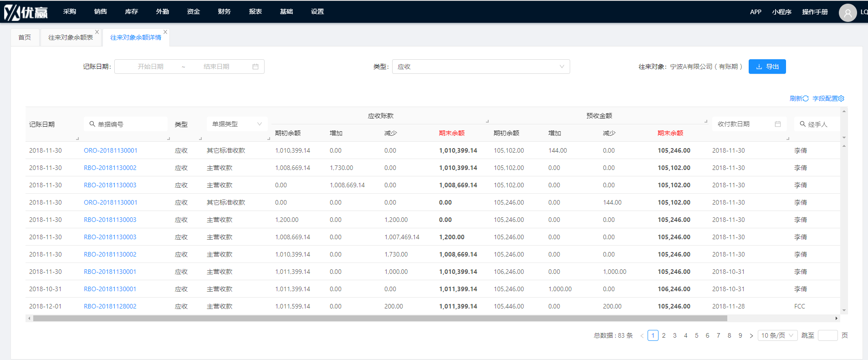Viewport: 868px width, 360px height.
Task: Open the 小程序 link
Action: tap(782, 12)
